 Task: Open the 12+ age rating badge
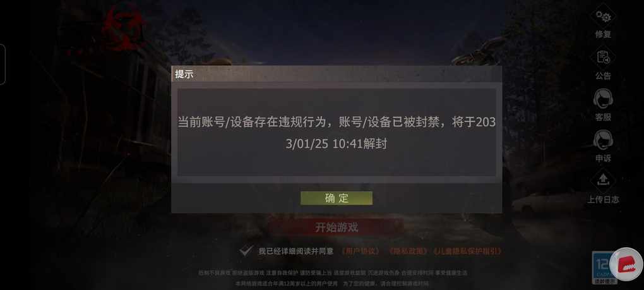point(602,267)
